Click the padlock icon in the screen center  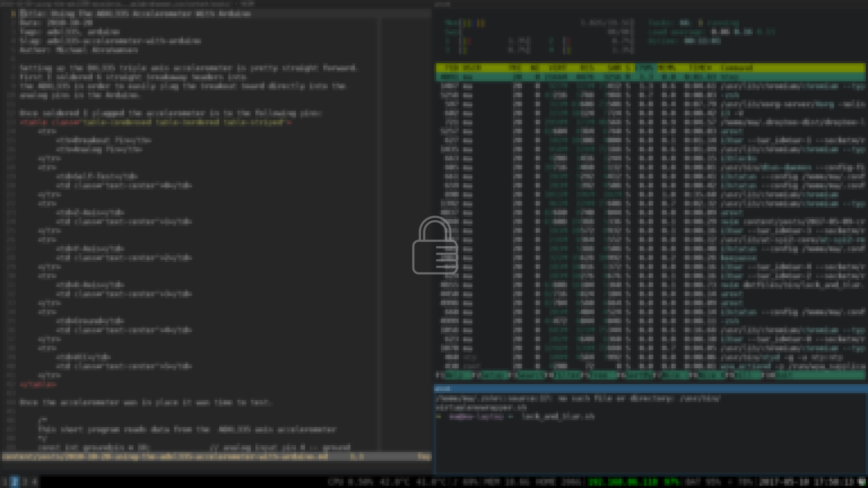click(x=435, y=245)
